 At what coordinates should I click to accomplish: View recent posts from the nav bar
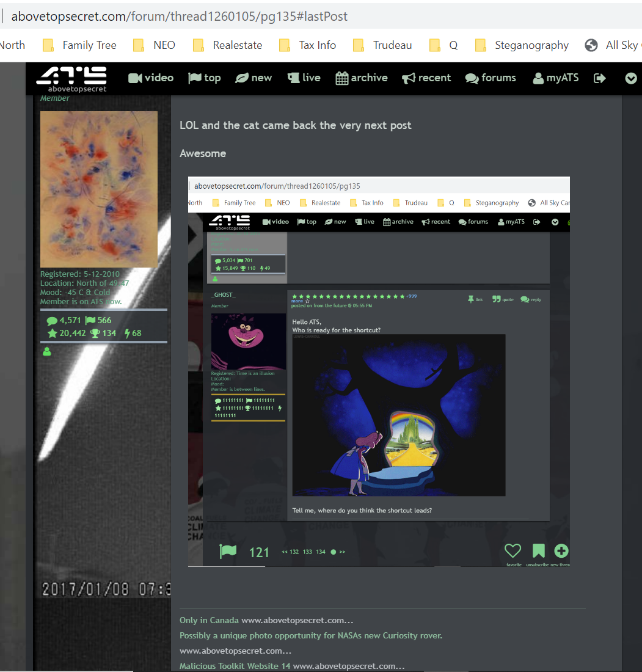coord(426,78)
